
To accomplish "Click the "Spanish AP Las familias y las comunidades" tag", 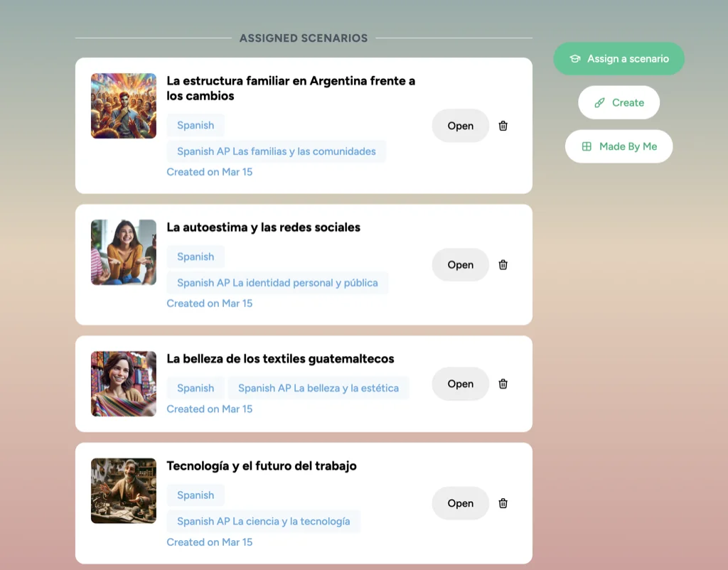I will pyautogui.click(x=277, y=151).
